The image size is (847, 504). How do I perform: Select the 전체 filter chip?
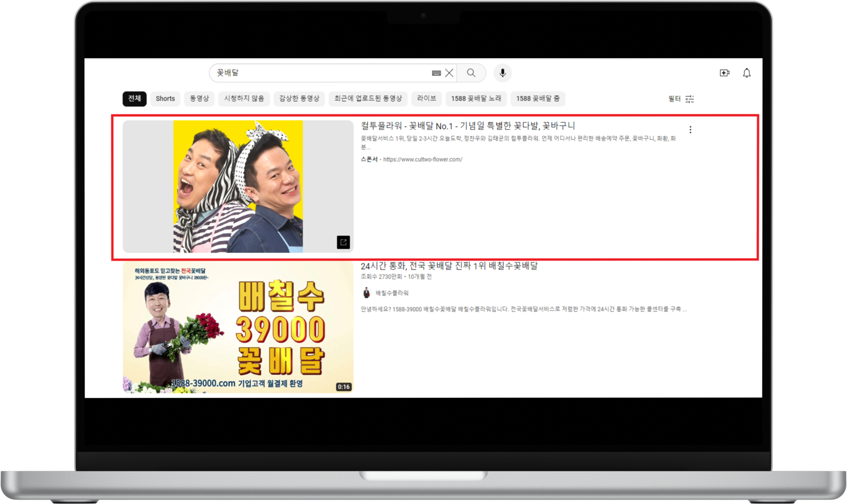click(135, 98)
